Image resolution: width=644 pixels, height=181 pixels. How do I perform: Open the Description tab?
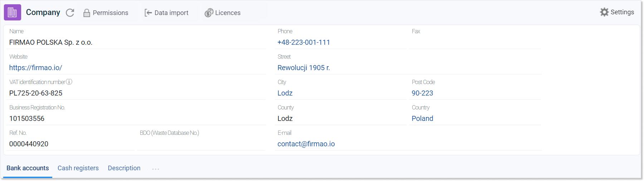pyautogui.click(x=124, y=168)
